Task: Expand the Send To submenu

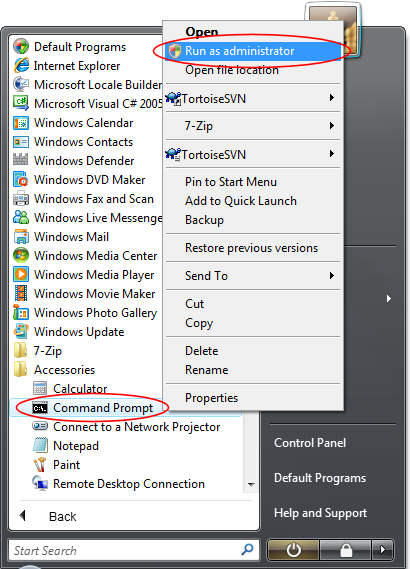Action: click(x=253, y=276)
